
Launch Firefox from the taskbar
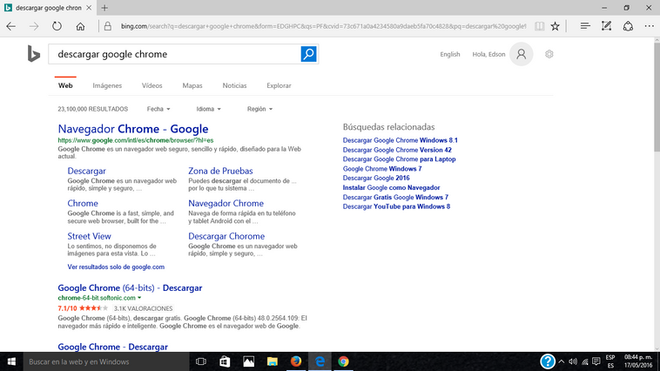click(x=296, y=362)
